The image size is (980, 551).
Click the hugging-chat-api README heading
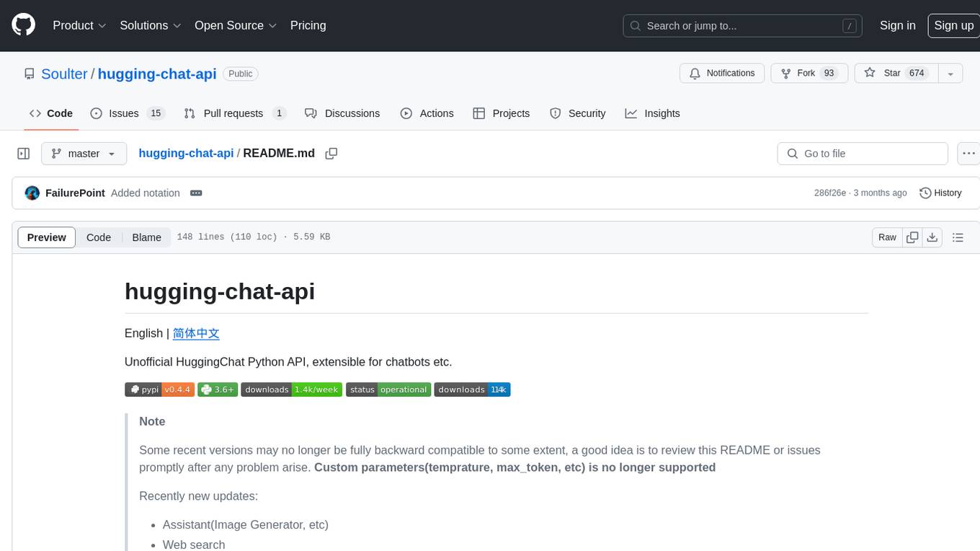coord(220,291)
